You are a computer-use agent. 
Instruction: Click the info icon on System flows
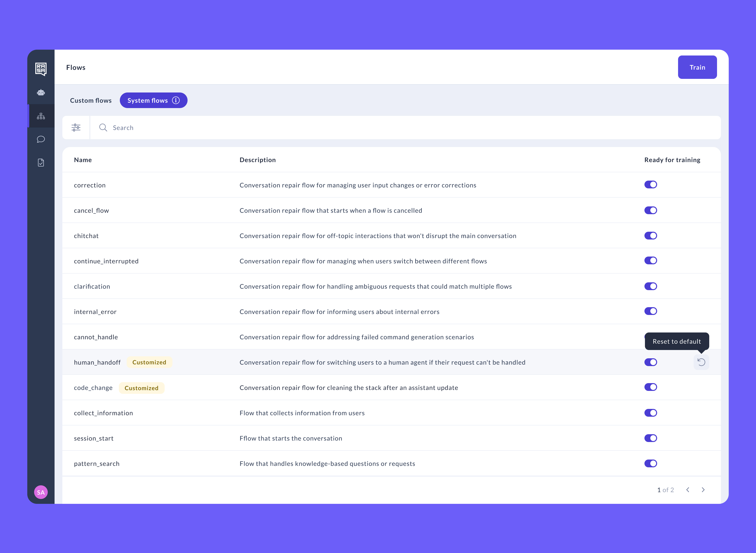pos(176,101)
